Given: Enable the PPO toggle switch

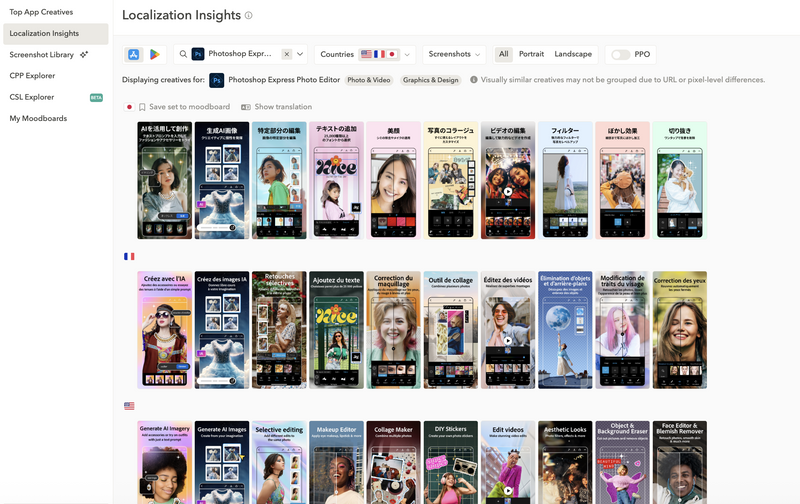Looking at the screenshot, I should coord(620,55).
